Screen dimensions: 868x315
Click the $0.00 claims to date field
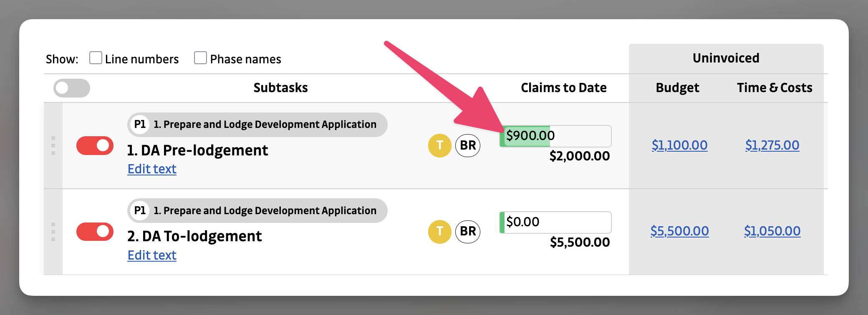tap(556, 222)
